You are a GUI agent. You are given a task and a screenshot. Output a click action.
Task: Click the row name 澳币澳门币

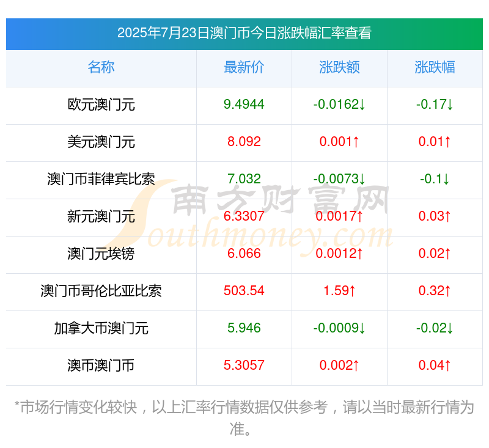(101, 365)
